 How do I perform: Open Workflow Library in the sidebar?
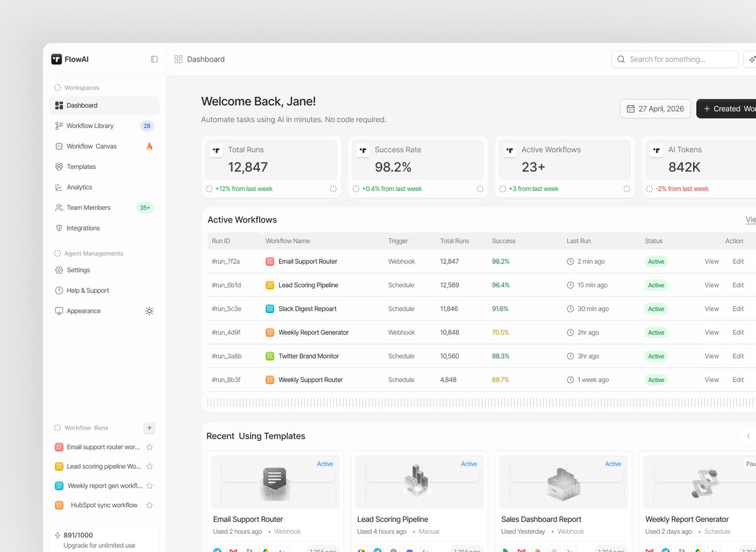[x=104, y=126]
